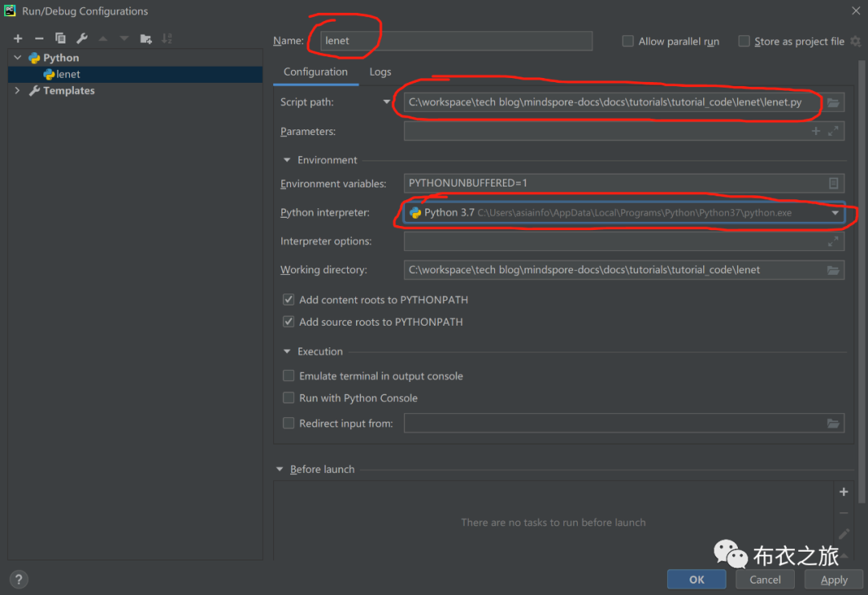The height and width of the screenshot is (595, 868).
Task: Add a new run configuration
Action: pyautogui.click(x=18, y=39)
